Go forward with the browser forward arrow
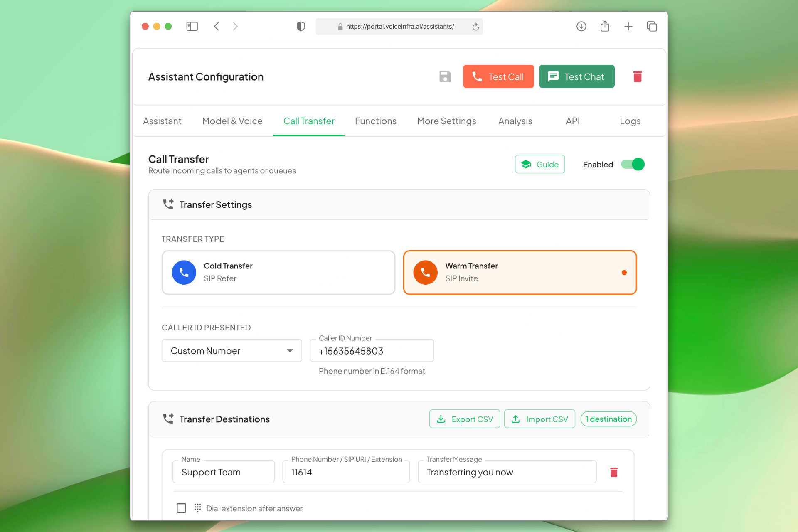 235,27
